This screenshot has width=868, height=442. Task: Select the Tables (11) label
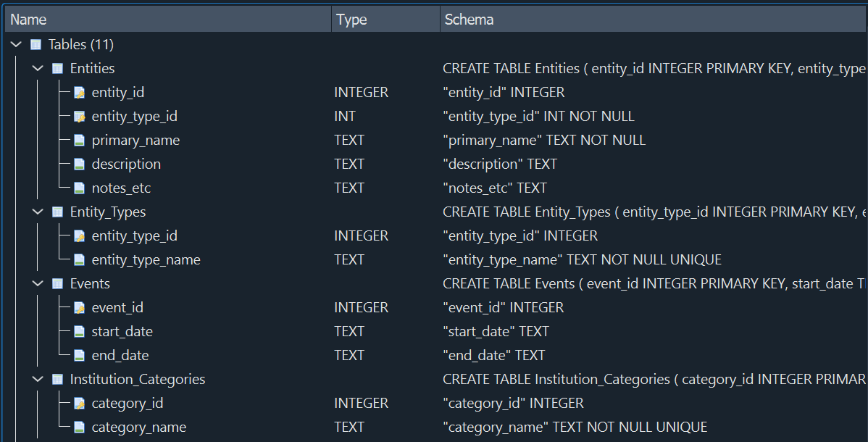click(81, 44)
